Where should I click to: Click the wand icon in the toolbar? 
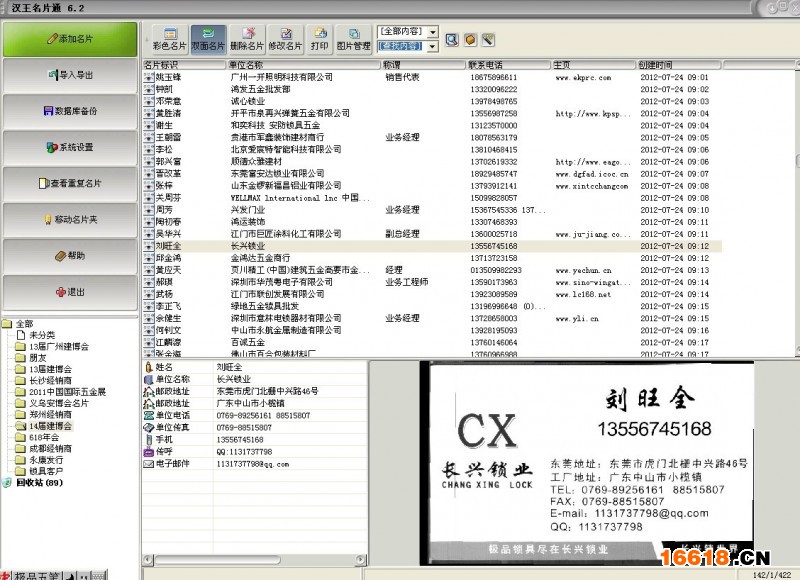488,39
